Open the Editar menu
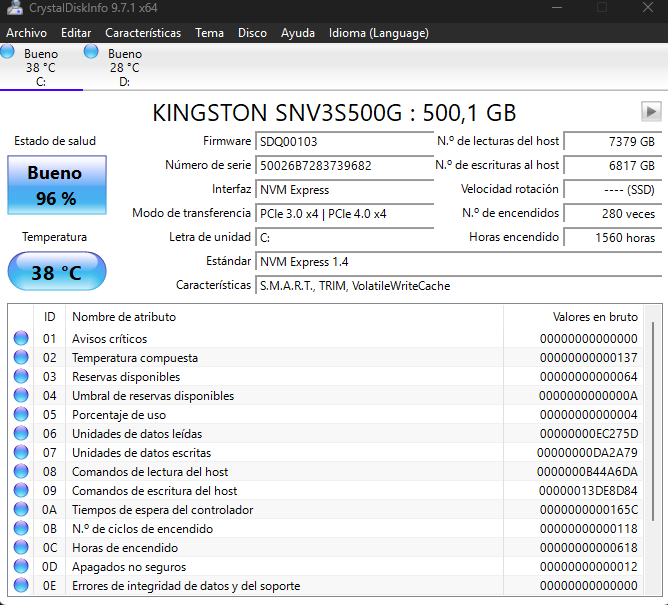Image resolution: width=668 pixels, height=605 pixels. coord(76,33)
